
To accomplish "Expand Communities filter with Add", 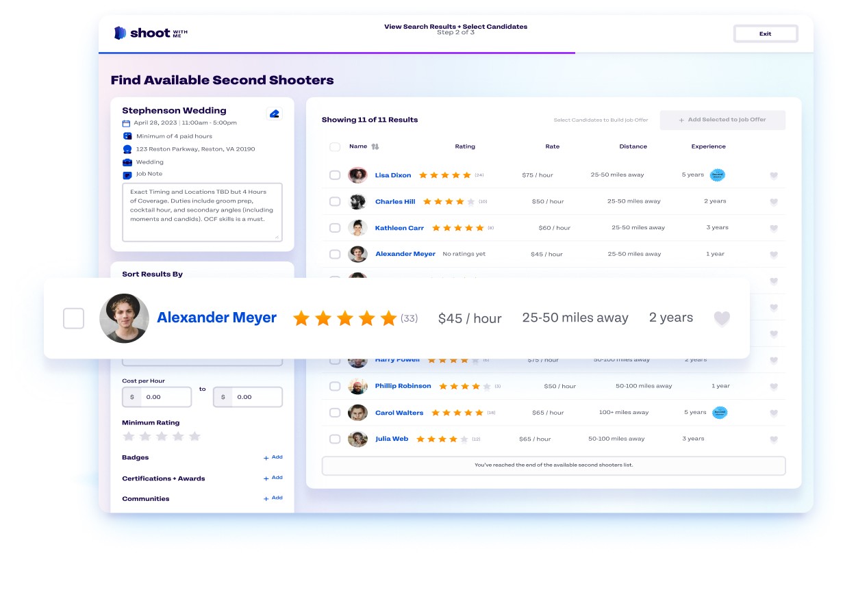I will click(x=273, y=498).
